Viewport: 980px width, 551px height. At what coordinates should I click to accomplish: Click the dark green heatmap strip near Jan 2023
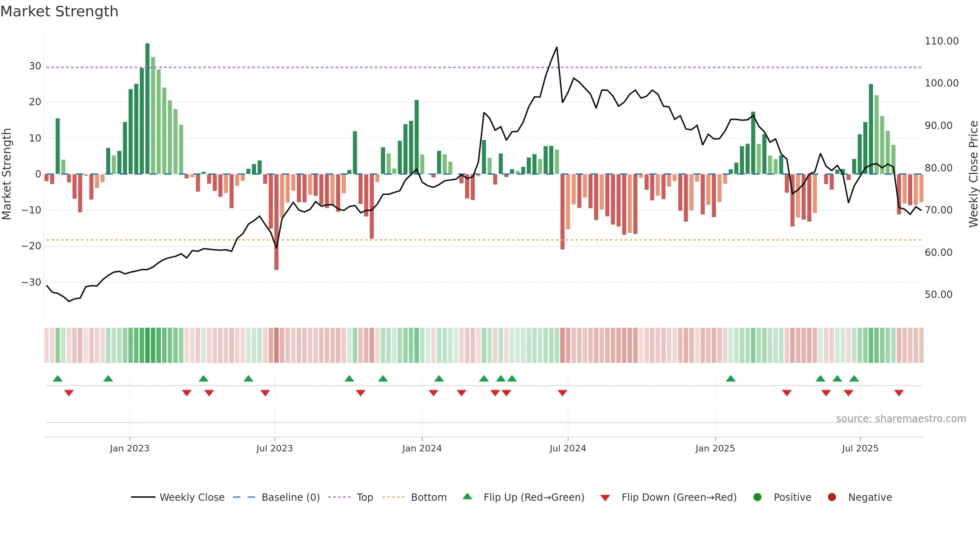[147, 345]
